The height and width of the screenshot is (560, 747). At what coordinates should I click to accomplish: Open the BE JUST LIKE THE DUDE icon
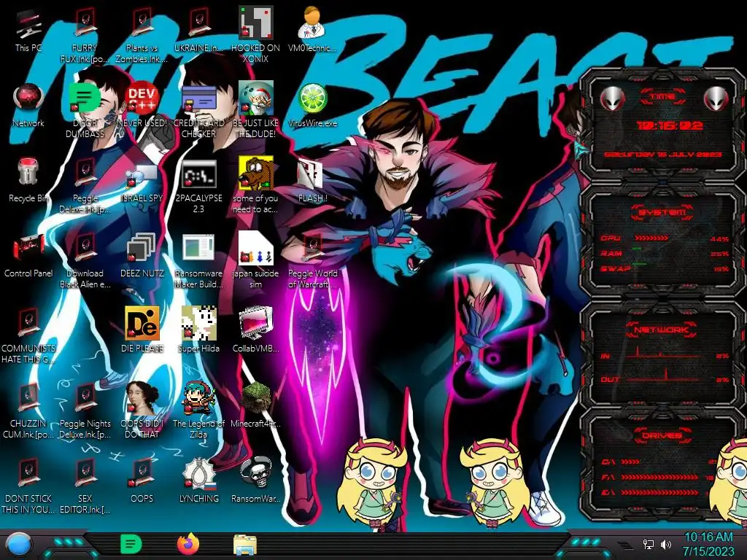click(255, 98)
